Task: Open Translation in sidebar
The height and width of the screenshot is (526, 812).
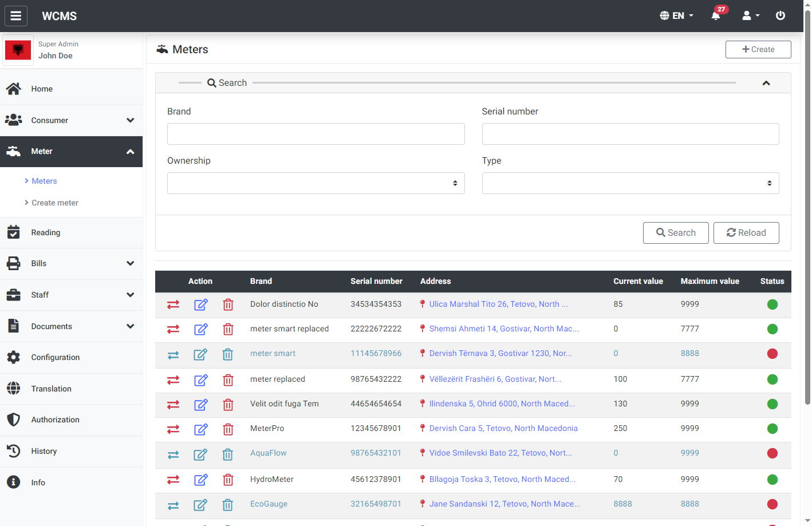Action: 71,389
